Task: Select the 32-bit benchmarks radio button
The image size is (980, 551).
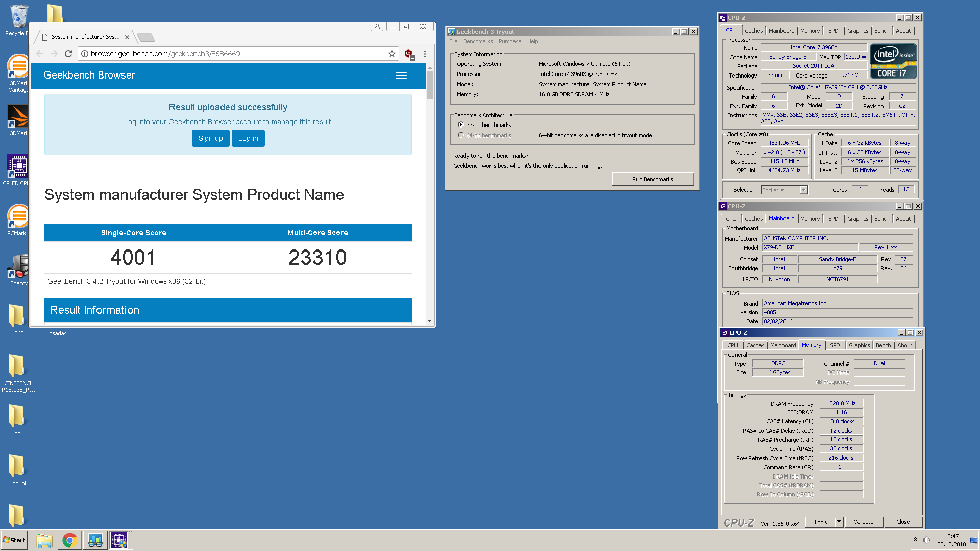Action: pos(461,125)
